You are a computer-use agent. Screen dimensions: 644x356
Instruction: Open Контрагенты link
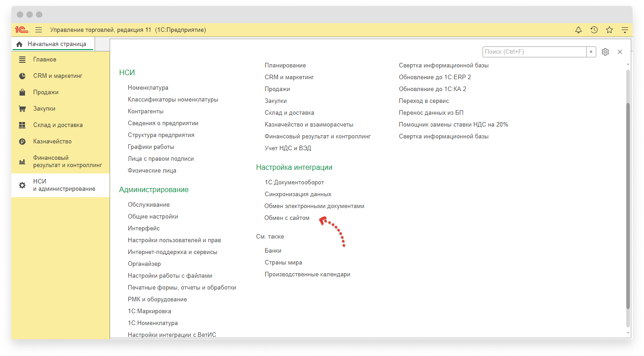click(146, 112)
